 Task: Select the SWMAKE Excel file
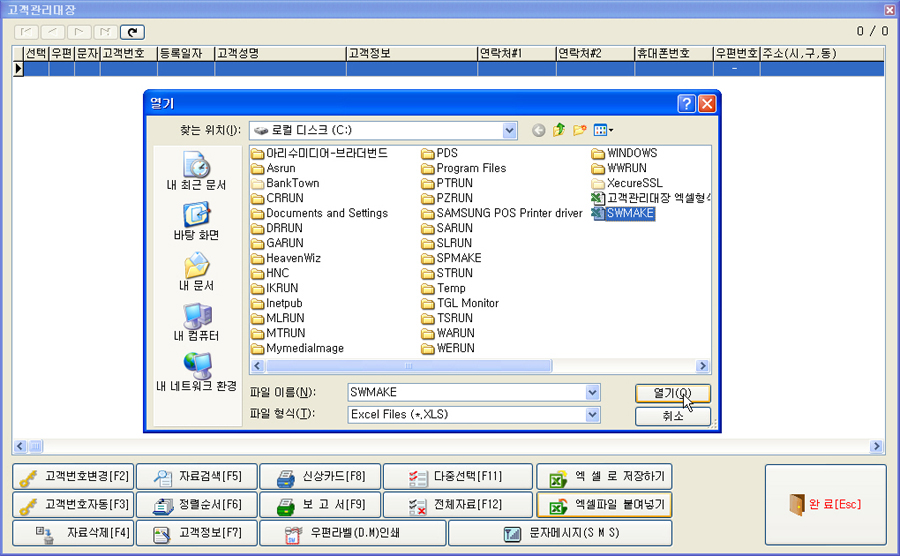pos(623,213)
